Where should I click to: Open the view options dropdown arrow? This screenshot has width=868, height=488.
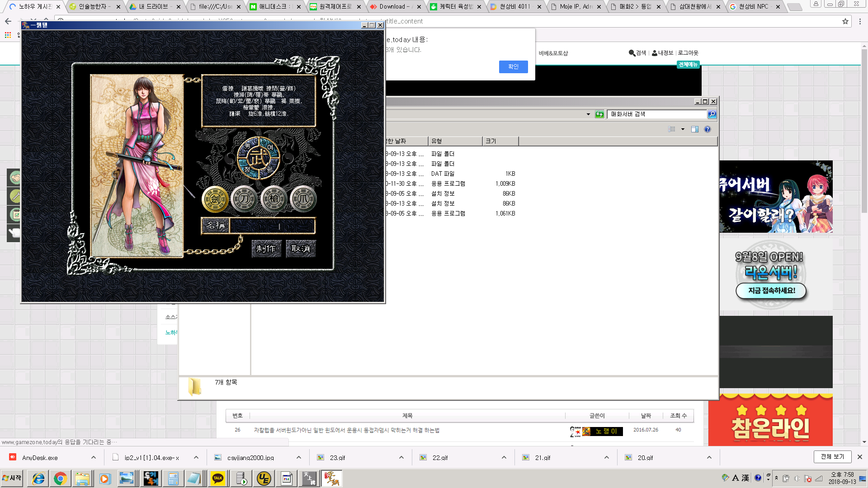coord(683,129)
